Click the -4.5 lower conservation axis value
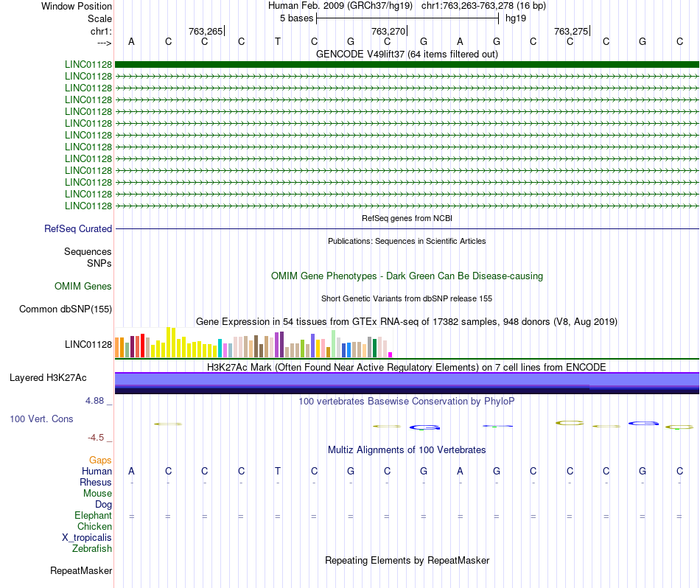 tap(96, 438)
